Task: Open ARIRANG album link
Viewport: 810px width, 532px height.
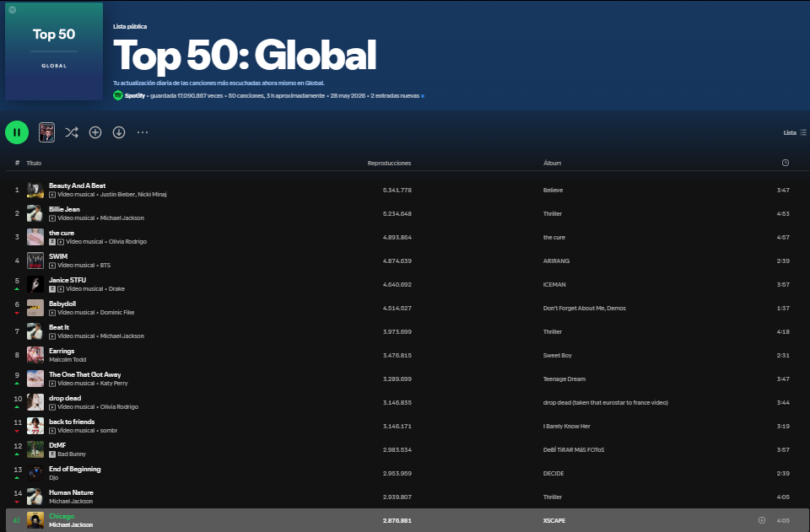Action: coord(556,261)
